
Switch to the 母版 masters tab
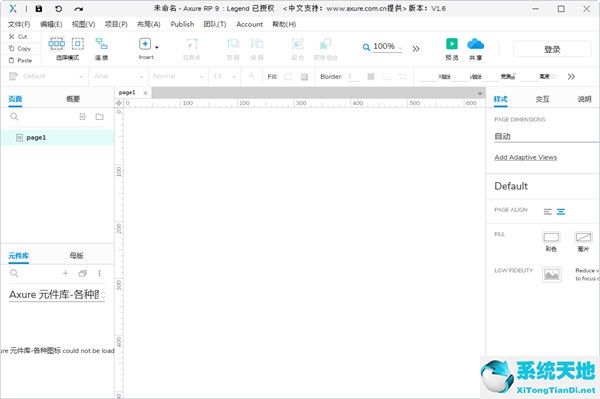point(77,256)
